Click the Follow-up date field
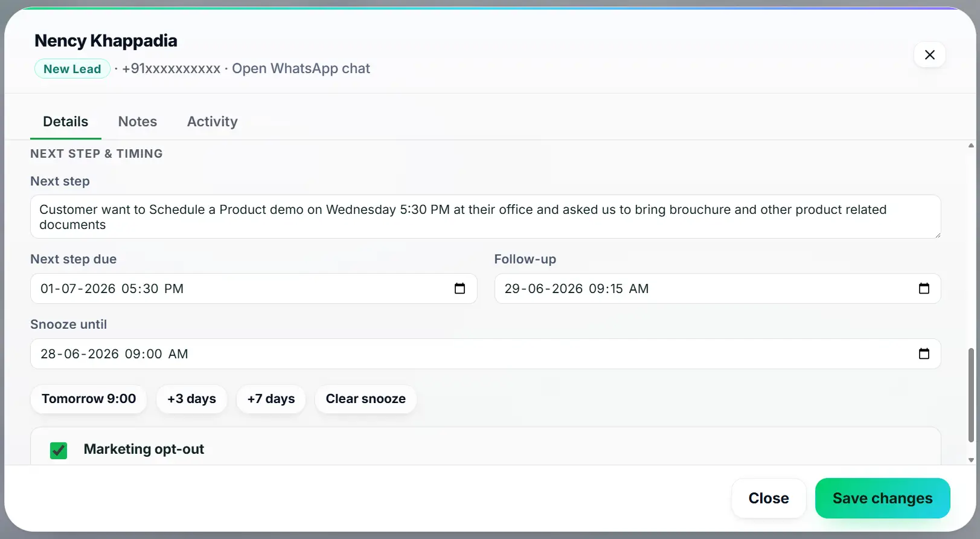Viewport: 980px width, 539px height. 717,288
